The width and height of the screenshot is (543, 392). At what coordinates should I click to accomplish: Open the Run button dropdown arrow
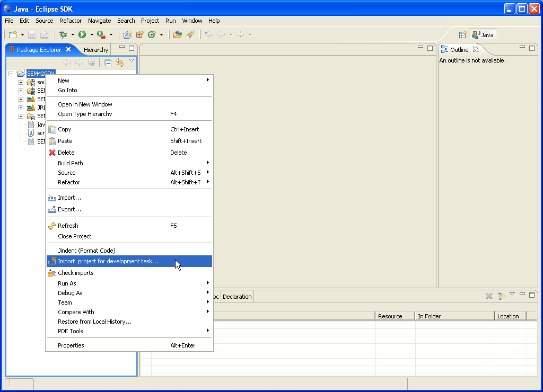coord(92,35)
